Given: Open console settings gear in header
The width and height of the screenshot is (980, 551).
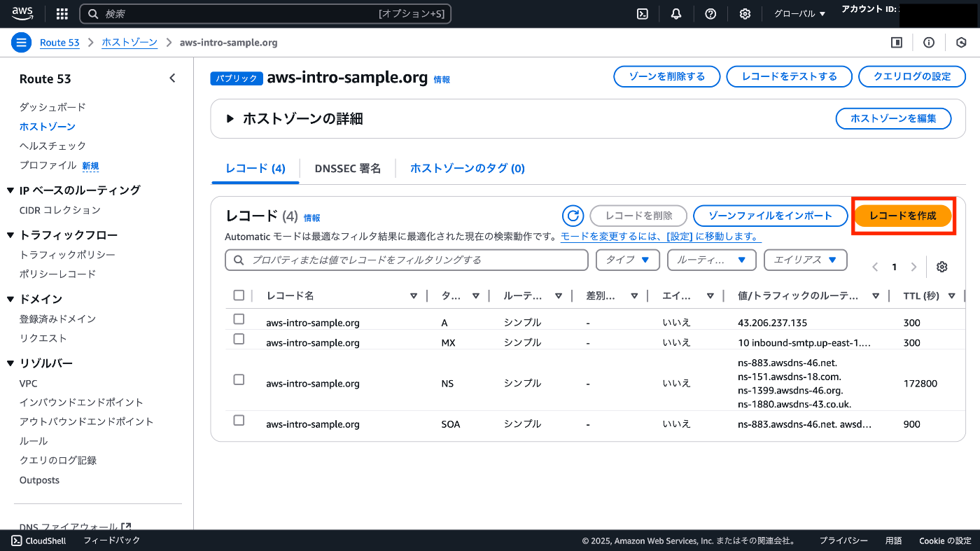Looking at the screenshot, I should pyautogui.click(x=745, y=14).
